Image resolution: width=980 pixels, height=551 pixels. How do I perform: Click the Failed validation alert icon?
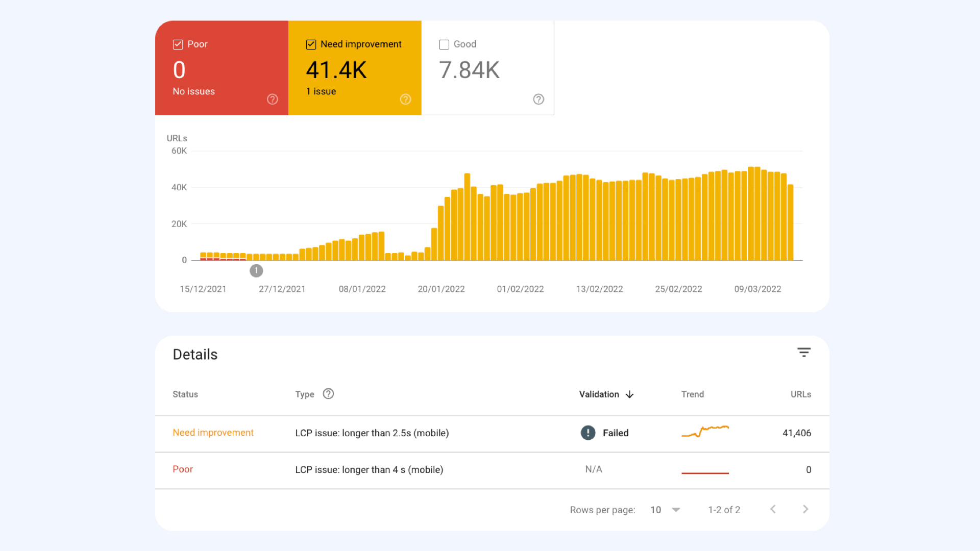587,433
